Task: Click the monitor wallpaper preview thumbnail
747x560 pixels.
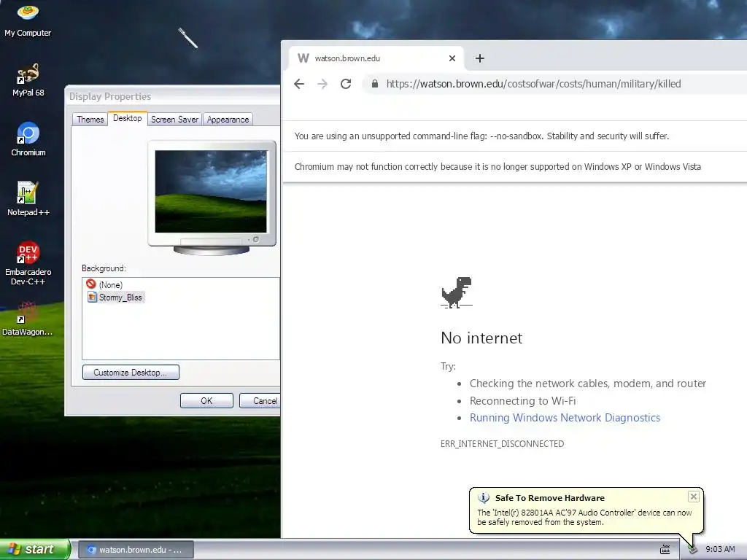Action: [x=211, y=192]
